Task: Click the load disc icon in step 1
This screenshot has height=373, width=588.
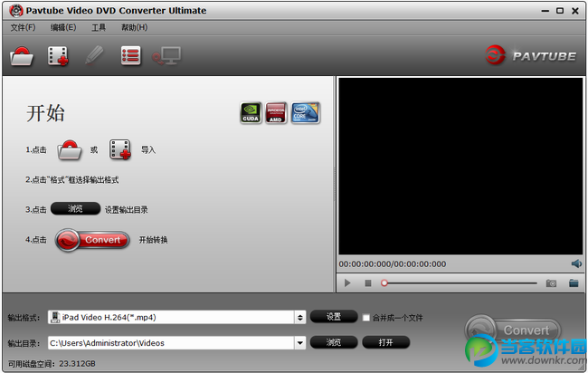Action: tap(70, 150)
